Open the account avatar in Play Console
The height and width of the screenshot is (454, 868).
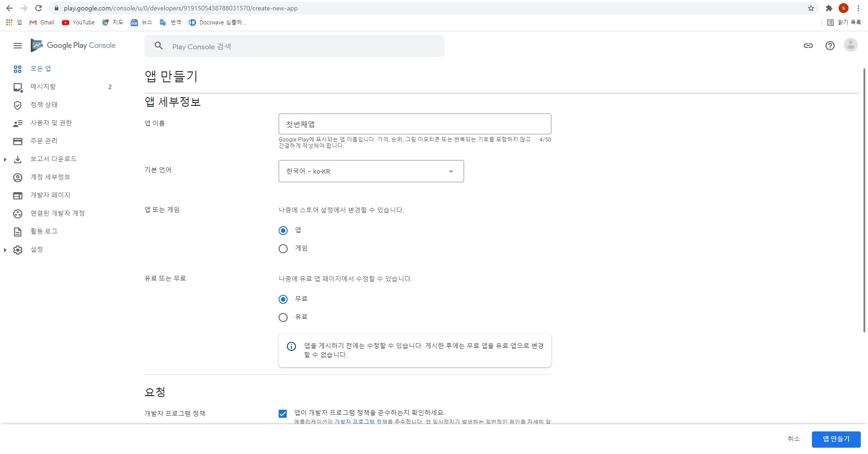(851, 45)
